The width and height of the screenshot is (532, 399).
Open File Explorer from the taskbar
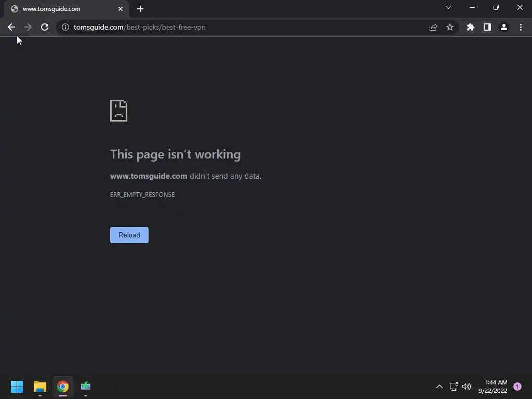tap(39, 387)
